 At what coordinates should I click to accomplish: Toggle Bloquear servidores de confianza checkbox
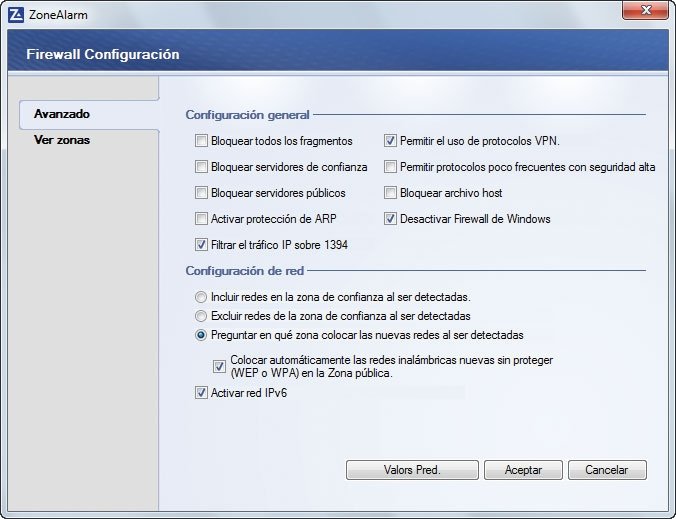click(201, 167)
